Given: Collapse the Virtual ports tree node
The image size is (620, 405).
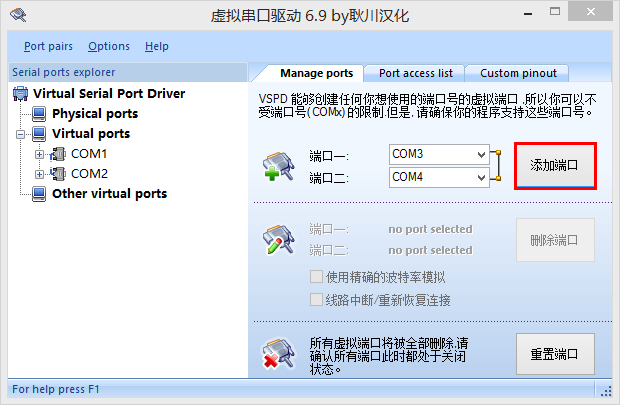Looking at the screenshot, I should [x=20, y=134].
